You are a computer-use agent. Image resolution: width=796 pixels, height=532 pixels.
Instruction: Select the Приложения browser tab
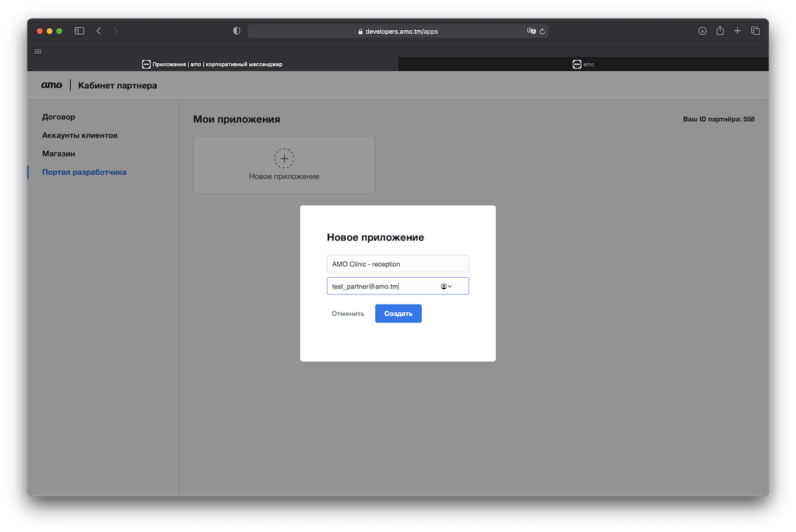[x=212, y=64]
